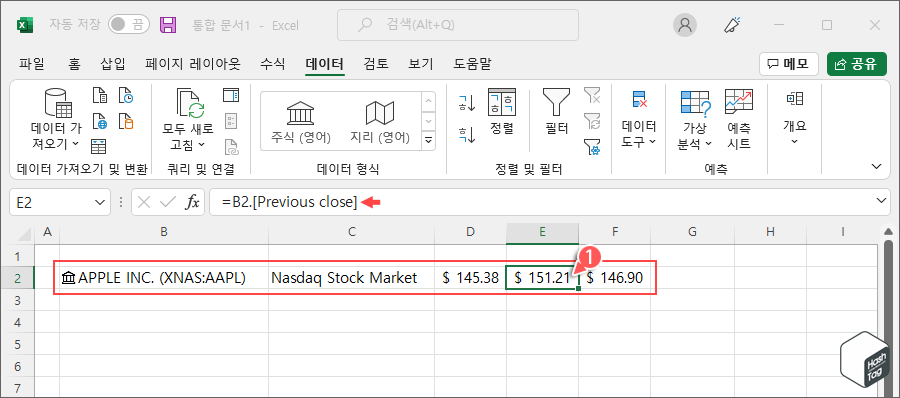Switch to the 도움말 (Help) tab
This screenshot has height=398, width=900.
[472, 63]
